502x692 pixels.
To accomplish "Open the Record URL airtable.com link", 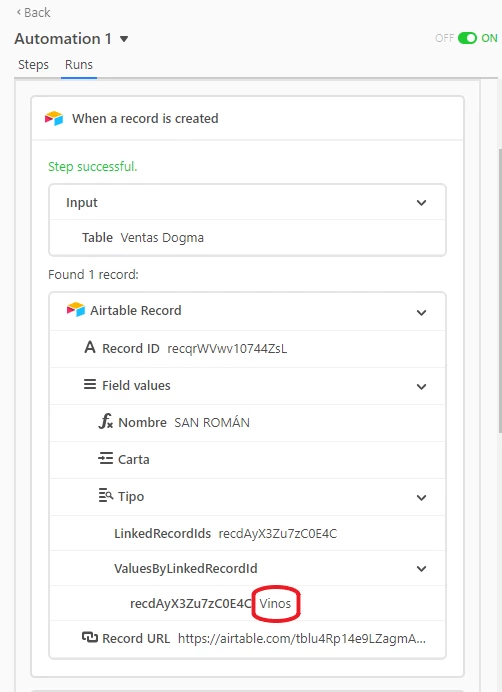I will click(x=302, y=638).
